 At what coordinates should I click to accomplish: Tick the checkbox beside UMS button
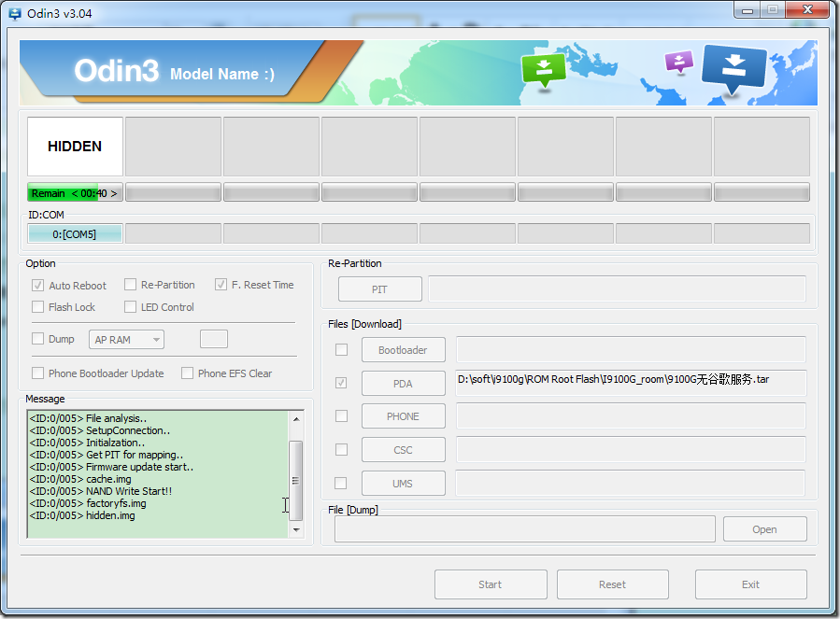point(340,483)
